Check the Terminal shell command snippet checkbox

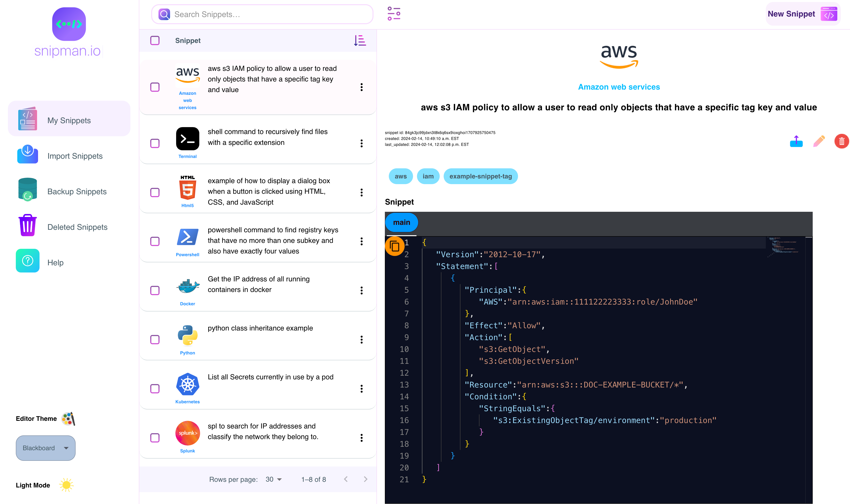point(155,143)
